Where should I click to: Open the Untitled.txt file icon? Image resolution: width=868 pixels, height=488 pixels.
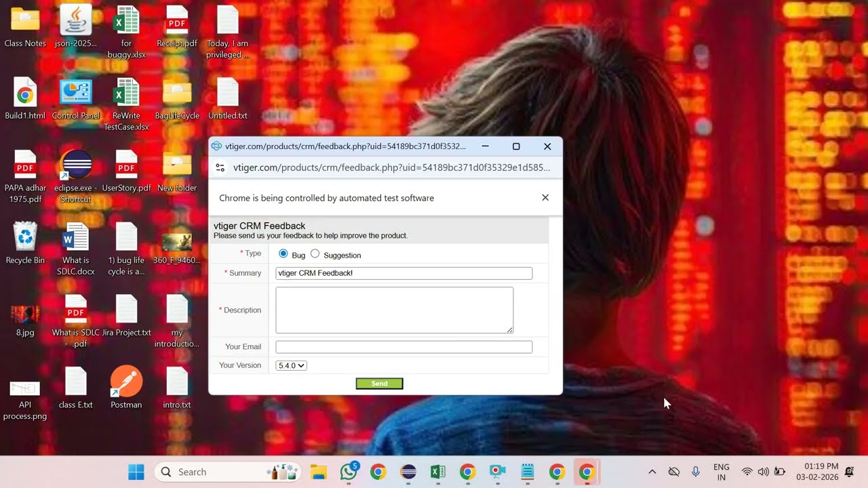[228, 92]
